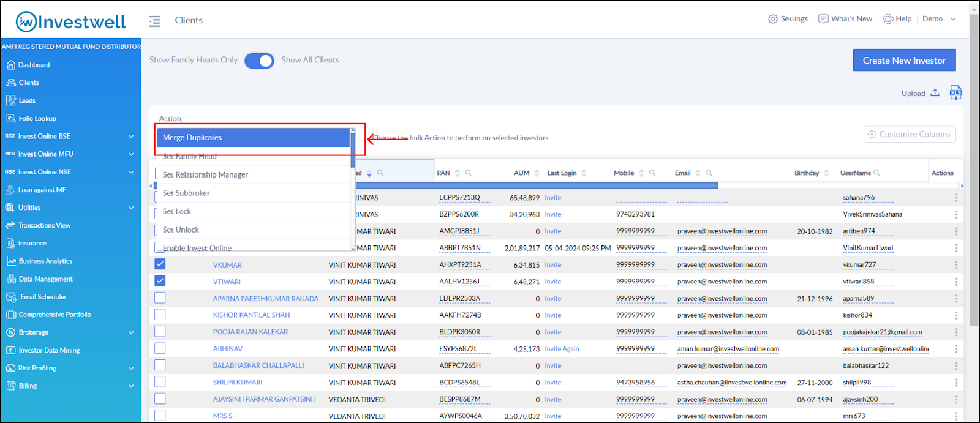Select Set Lock action
This screenshot has height=423, width=980.
click(254, 211)
